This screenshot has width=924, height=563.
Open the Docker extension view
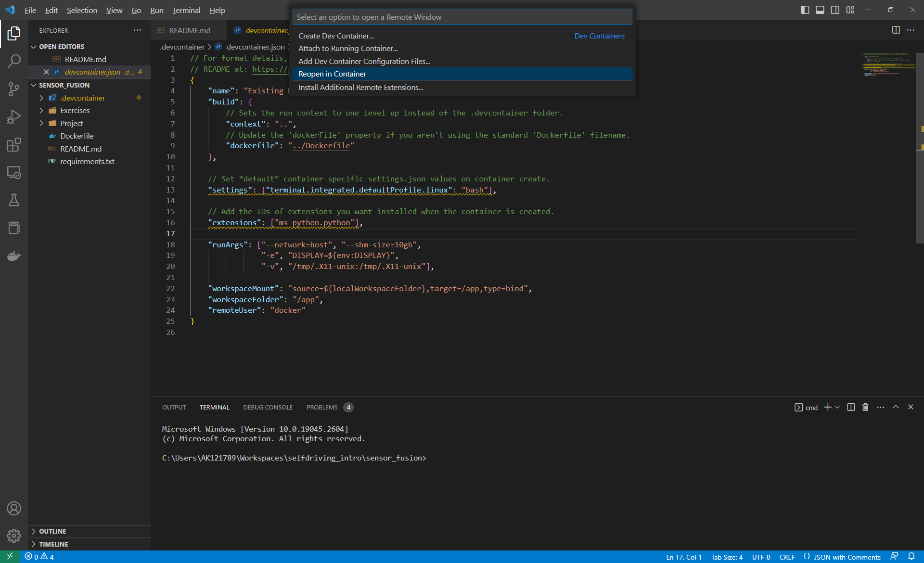point(14,256)
